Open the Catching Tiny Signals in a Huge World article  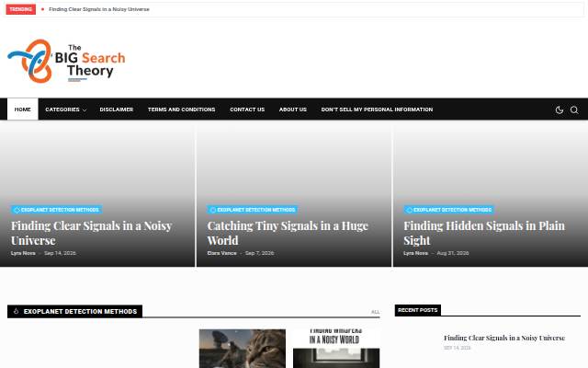(x=288, y=233)
